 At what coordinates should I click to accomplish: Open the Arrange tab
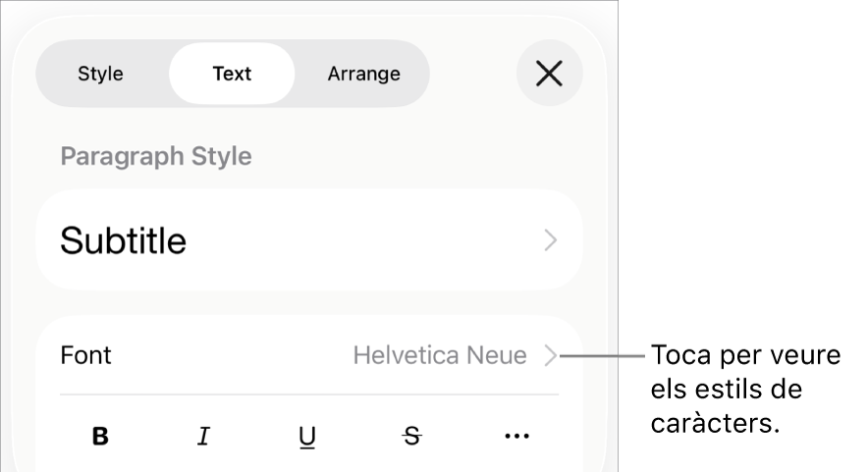(x=363, y=74)
